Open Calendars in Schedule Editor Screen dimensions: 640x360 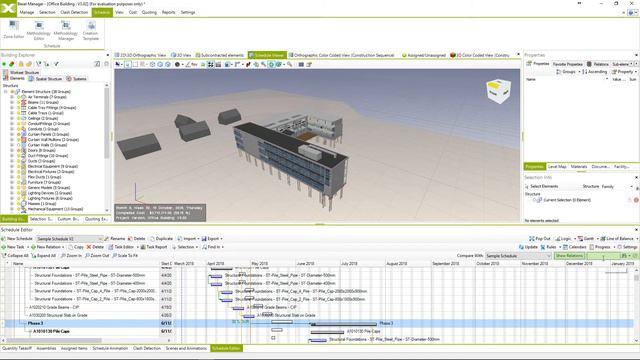click(x=575, y=247)
